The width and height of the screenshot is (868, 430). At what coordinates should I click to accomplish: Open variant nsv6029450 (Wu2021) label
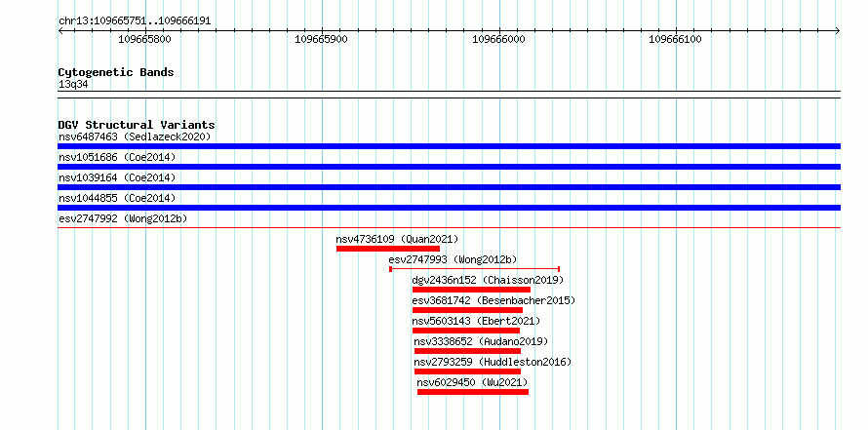pyautogui.click(x=472, y=382)
